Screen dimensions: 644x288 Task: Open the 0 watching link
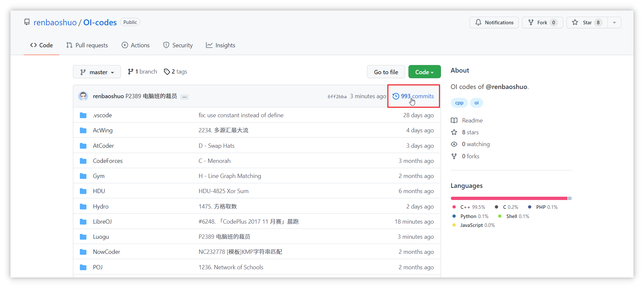tap(471, 144)
